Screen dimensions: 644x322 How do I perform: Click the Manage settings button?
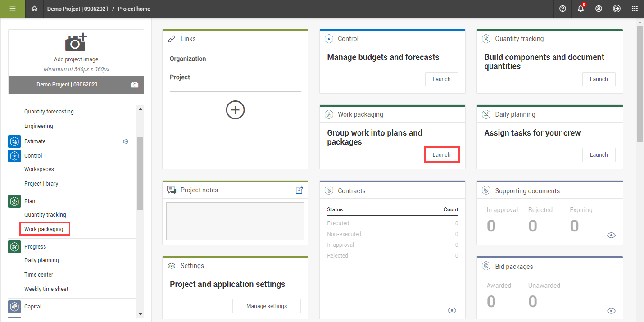(266, 306)
